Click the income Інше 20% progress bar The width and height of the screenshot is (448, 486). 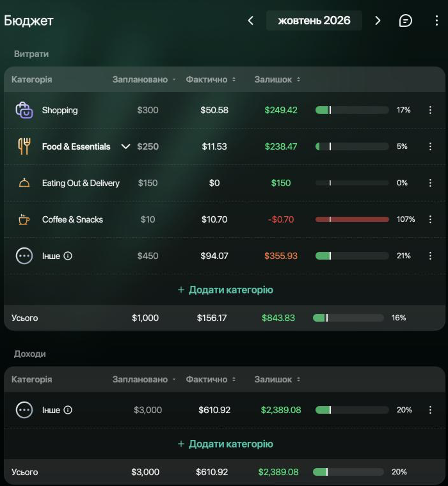[x=352, y=410]
